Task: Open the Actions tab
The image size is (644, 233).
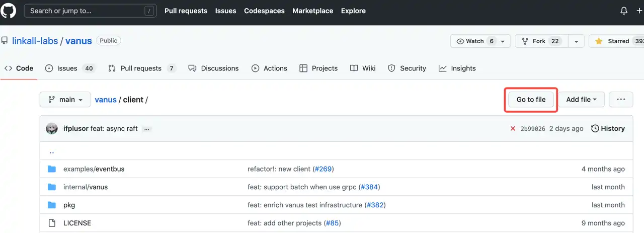Action: (269, 68)
